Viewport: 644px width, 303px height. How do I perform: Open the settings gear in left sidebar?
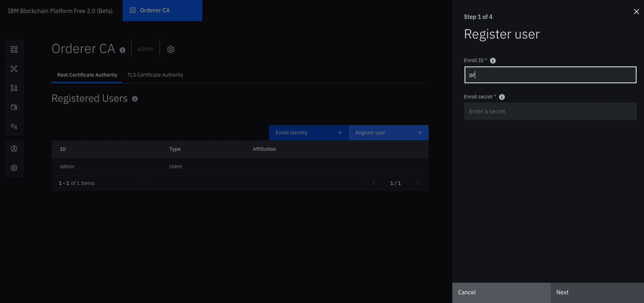(14, 168)
